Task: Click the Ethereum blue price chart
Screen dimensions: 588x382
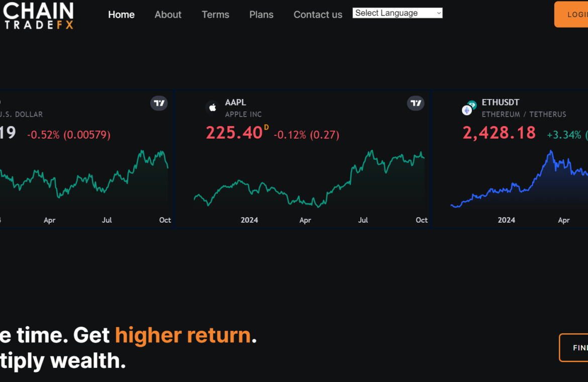Action: tap(519, 181)
